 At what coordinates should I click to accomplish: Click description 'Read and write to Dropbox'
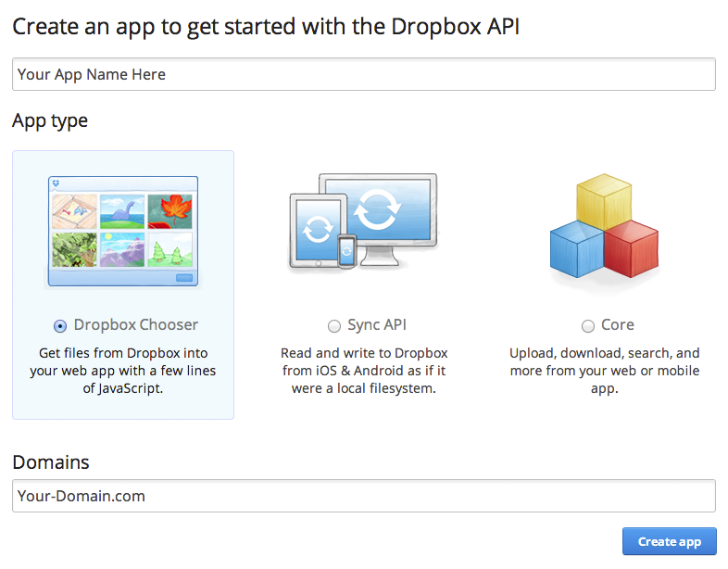(364, 353)
